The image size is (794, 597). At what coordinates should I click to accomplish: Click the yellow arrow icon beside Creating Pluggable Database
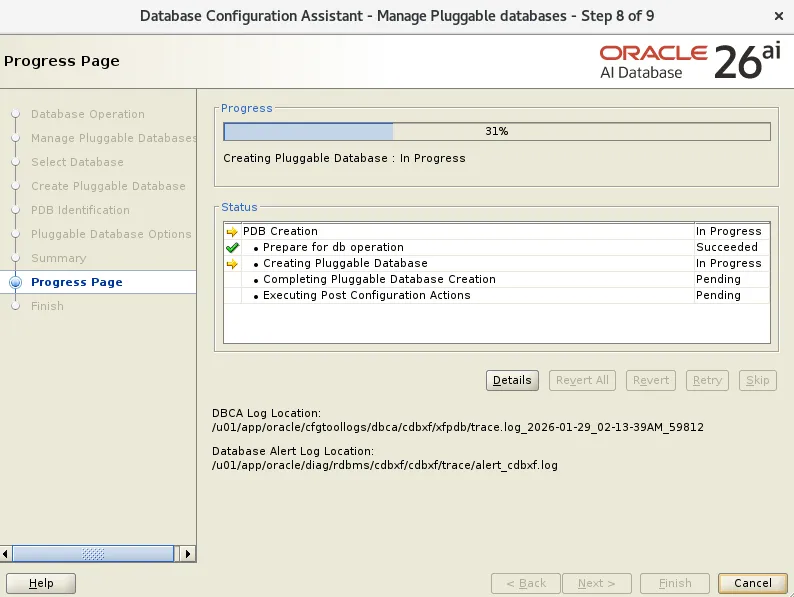click(x=232, y=264)
